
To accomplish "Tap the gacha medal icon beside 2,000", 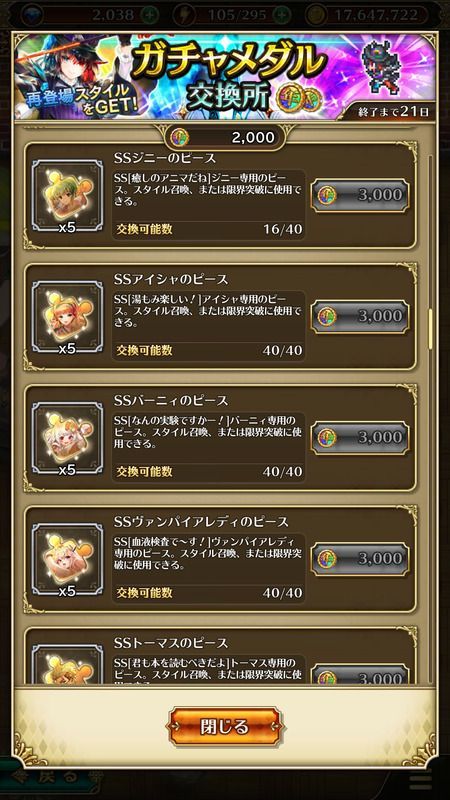I will pos(180,137).
